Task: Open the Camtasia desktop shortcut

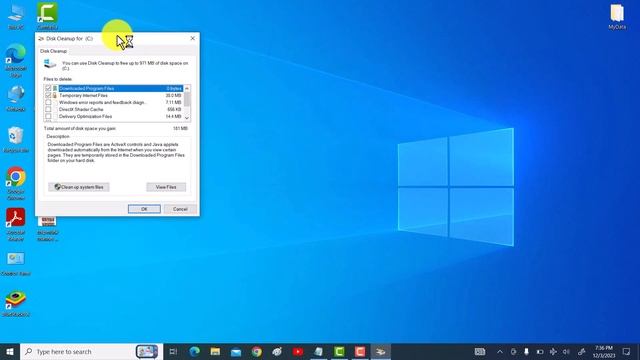Action: tap(47, 16)
